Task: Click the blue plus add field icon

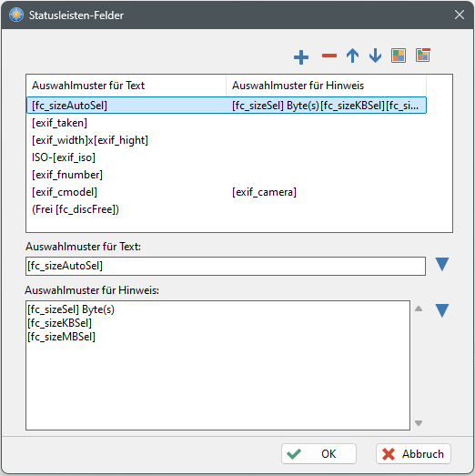Action: click(x=301, y=56)
